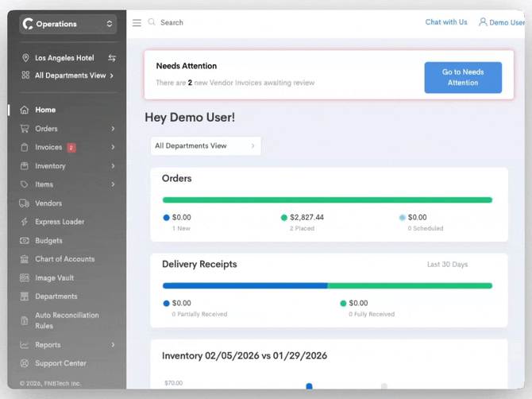Image resolution: width=532 pixels, height=399 pixels.
Task: Click the Vendors truck icon
Action: [25, 203]
